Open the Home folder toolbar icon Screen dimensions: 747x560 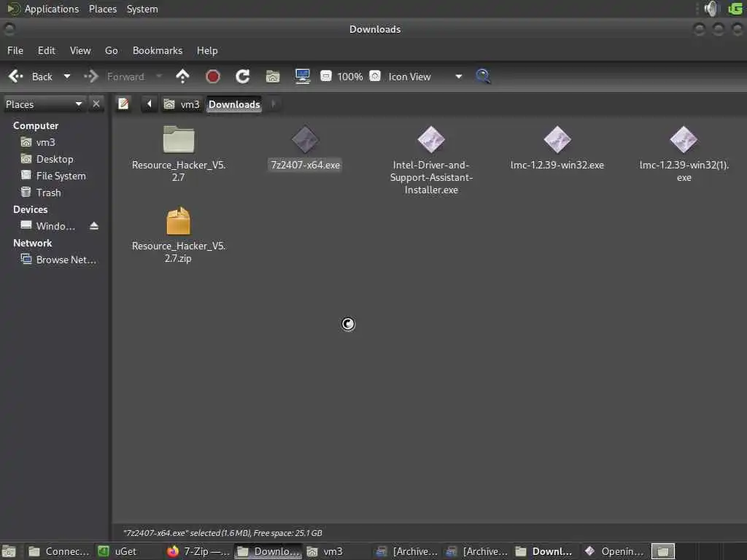pos(273,76)
